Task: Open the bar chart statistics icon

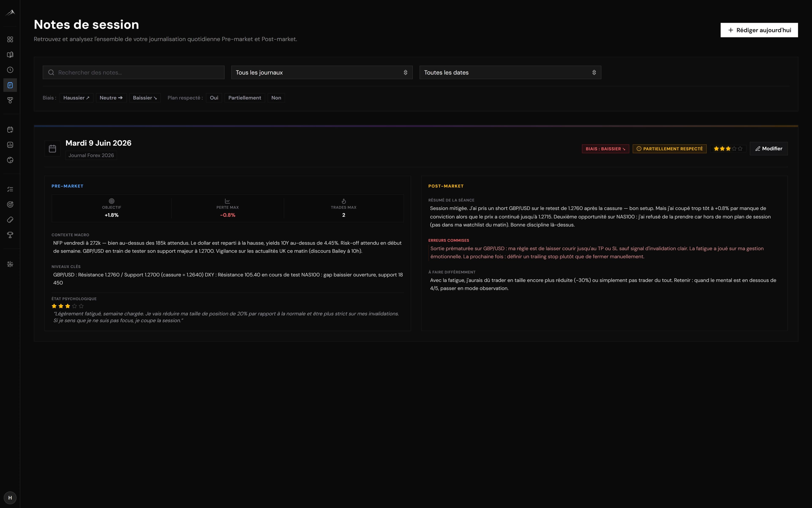Action: (x=10, y=145)
